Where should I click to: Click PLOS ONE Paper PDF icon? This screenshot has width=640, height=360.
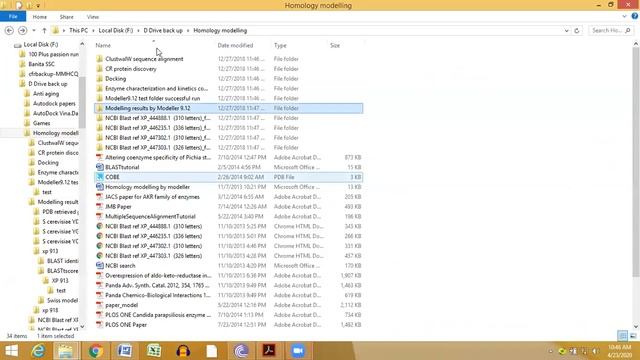tap(100, 324)
